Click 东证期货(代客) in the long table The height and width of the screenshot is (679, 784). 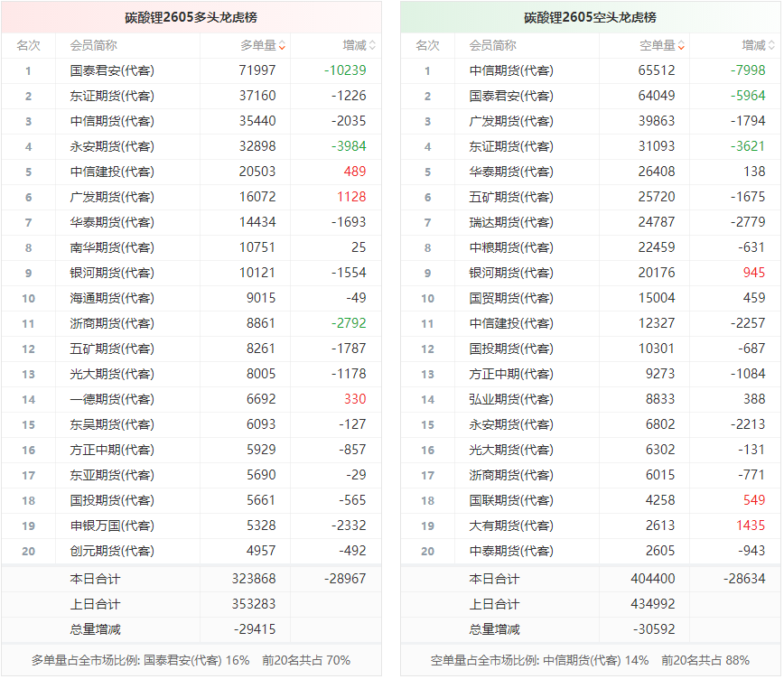(112, 96)
